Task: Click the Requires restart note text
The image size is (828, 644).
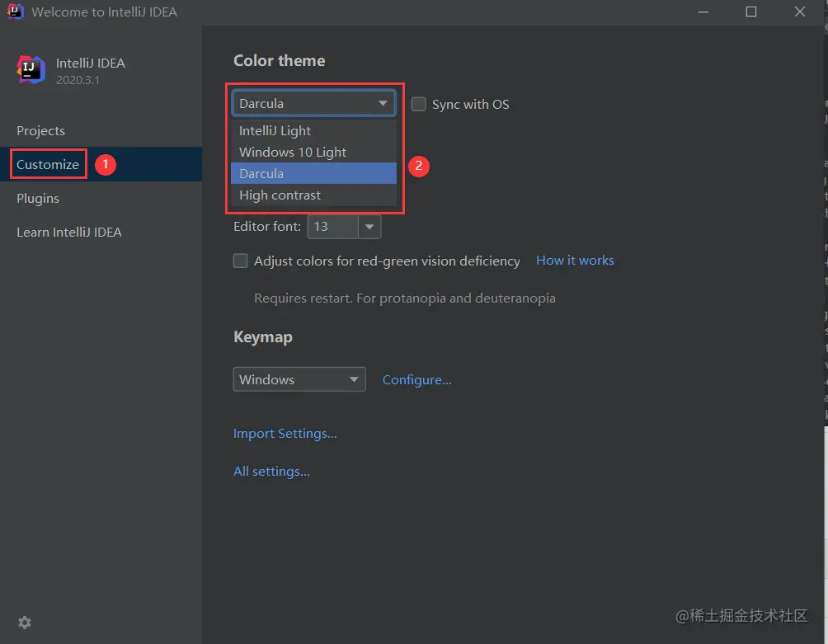Action: [x=404, y=298]
